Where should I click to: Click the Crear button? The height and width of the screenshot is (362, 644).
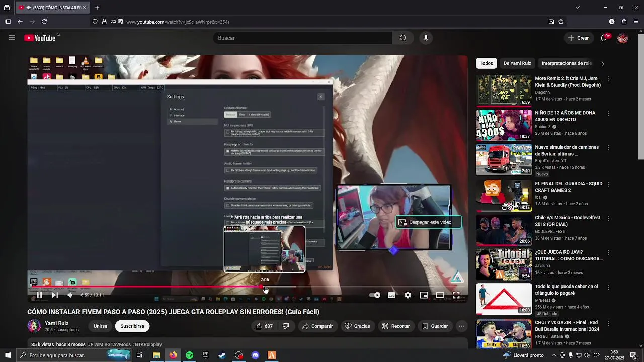click(578, 38)
